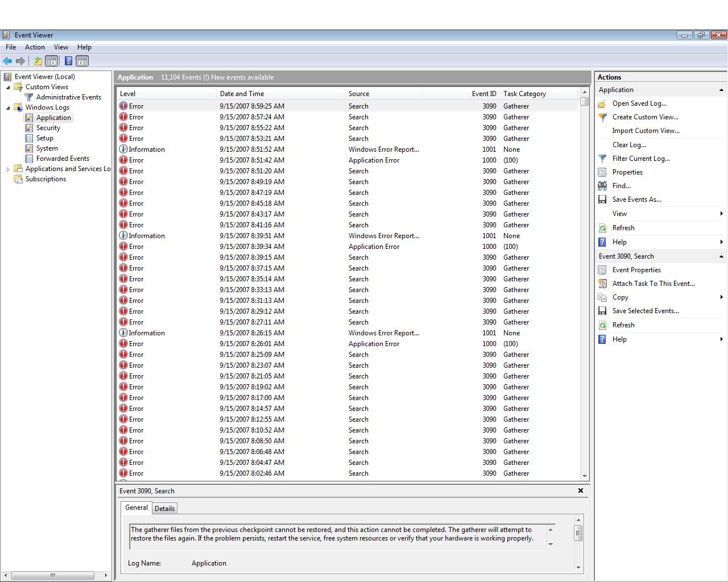Click the Save Events As disk icon
Image resolution: width=728 pixels, height=582 pixels.
pos(602,199)
